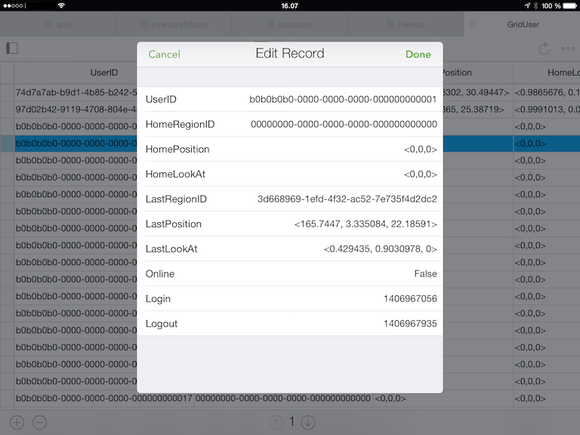The image size is (580, 435).
Task: Edit the LastLookAt field value
Action: (x=290, y=249)
